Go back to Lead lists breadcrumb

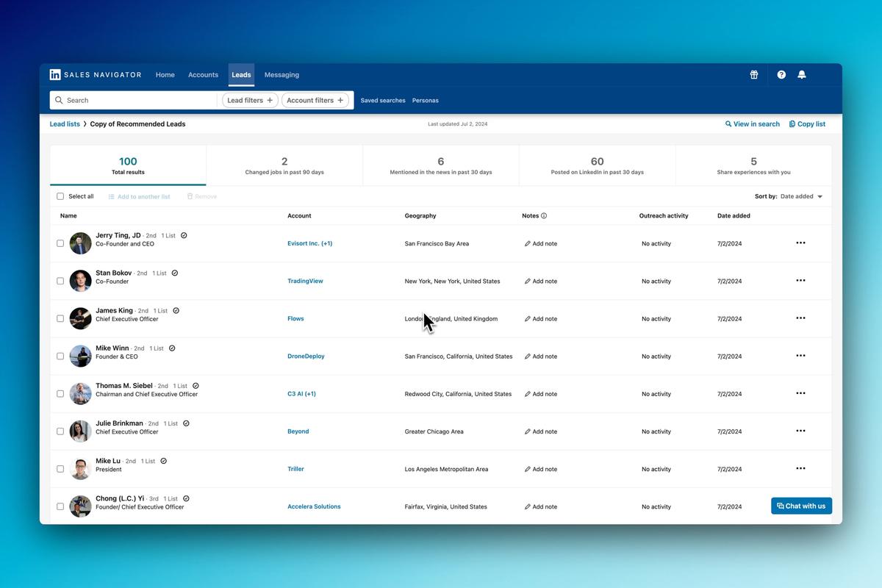pyautogui.click(x=65, y=124)
